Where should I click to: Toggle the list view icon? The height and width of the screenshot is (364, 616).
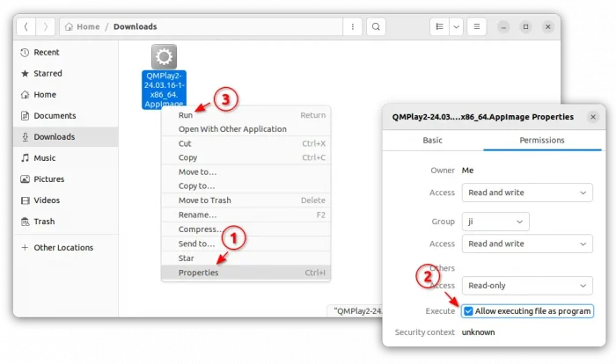pyautogui.click(x=436, y=26)
